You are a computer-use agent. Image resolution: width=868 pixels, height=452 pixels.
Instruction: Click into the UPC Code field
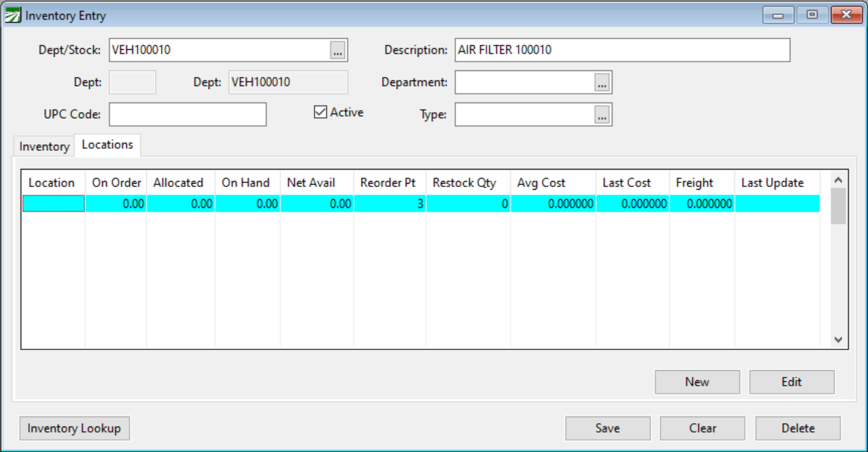click(188, 115)
